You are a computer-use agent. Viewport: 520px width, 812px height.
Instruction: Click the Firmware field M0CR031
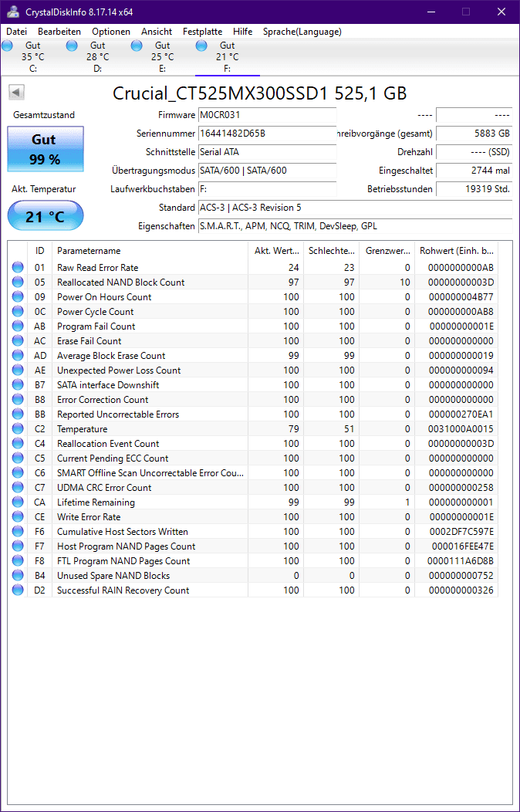[x=267, y=115]
